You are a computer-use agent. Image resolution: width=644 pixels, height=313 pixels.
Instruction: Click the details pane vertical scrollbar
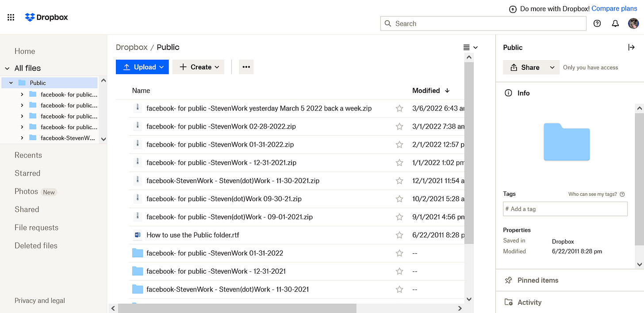[x=639, y=179]
